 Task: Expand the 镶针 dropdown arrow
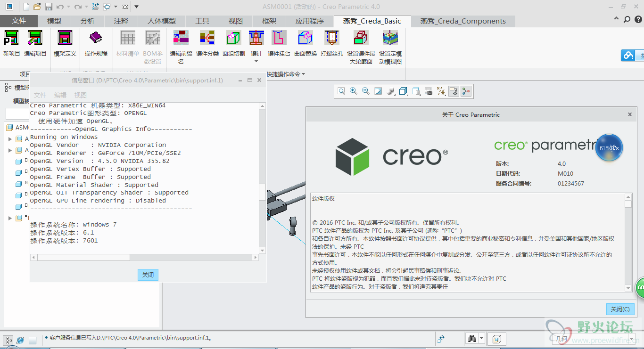(x=256, y=61)
